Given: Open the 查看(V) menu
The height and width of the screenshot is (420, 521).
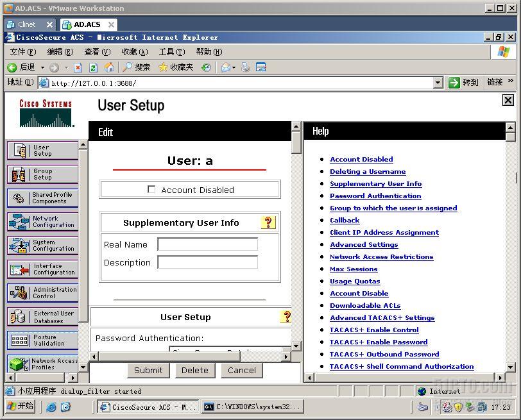Looking at the screenshot, I should pyautogui.click(x=98, y=52).
